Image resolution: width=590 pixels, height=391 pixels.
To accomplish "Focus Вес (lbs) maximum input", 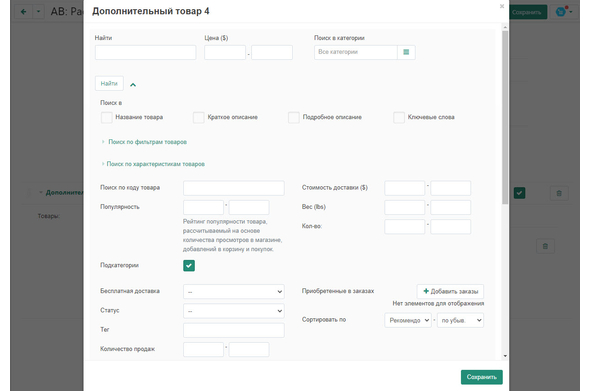I will 450,207.
